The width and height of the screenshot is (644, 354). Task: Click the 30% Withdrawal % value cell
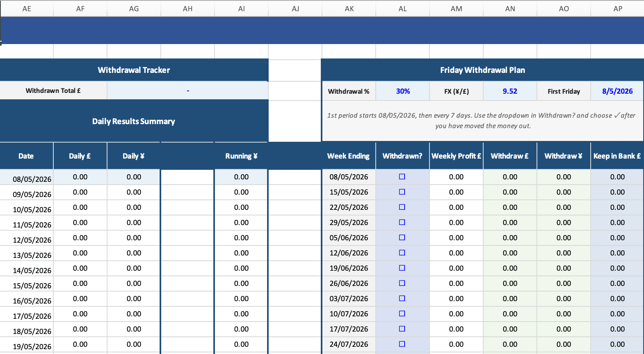tap(403, 91)
